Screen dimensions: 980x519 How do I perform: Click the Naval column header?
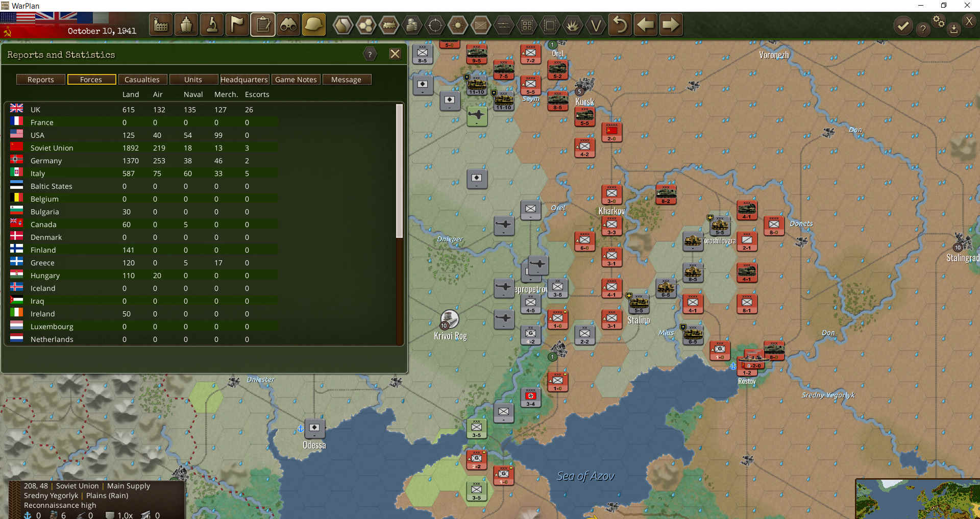click(193, 94)
